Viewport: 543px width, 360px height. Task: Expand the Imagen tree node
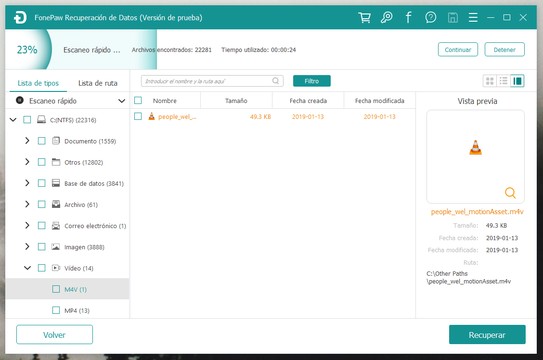[27, 247]
